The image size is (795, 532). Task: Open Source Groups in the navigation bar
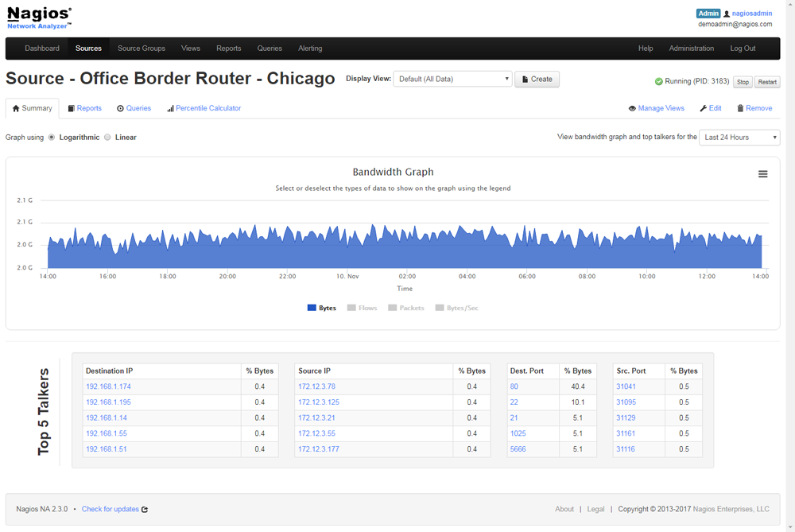pyautogui.click(x=142, y=49)
